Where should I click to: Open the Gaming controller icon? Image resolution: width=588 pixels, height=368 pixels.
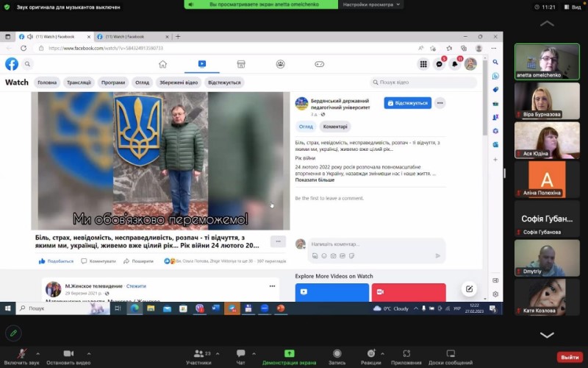pos(319,64)
